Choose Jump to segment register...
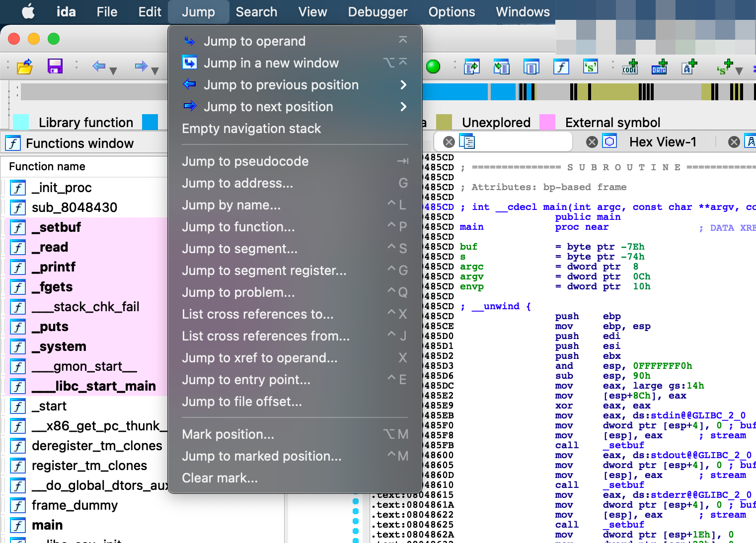756x543 pixels. [x=295, y=271]
